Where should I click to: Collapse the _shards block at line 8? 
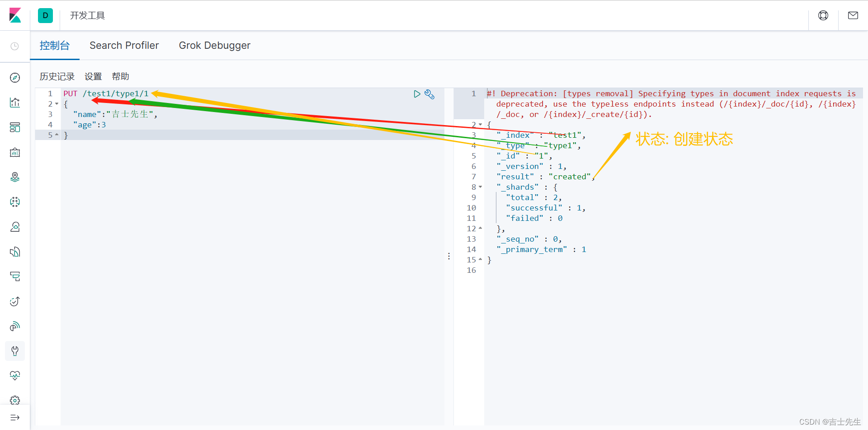(481, 187)
